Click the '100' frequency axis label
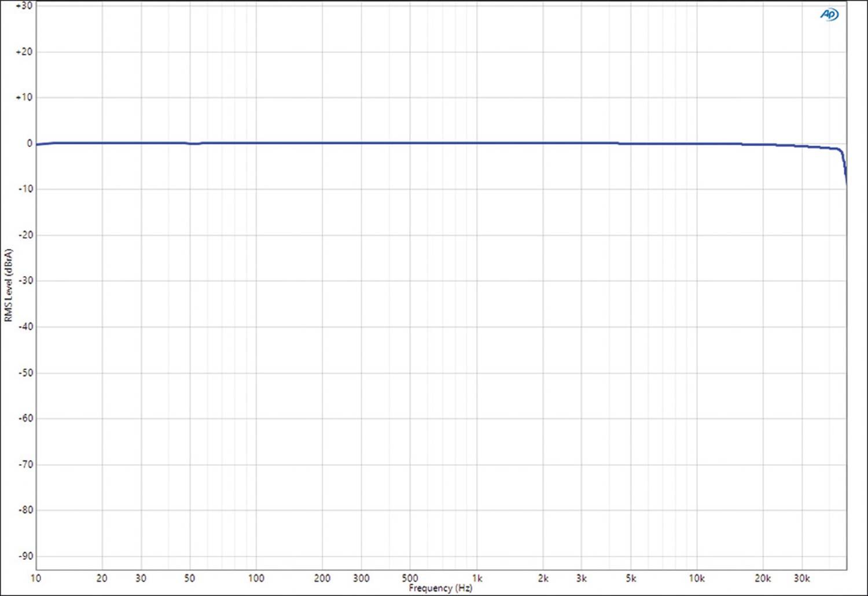The height and width of the screenshot is (596, 868). 256,578
